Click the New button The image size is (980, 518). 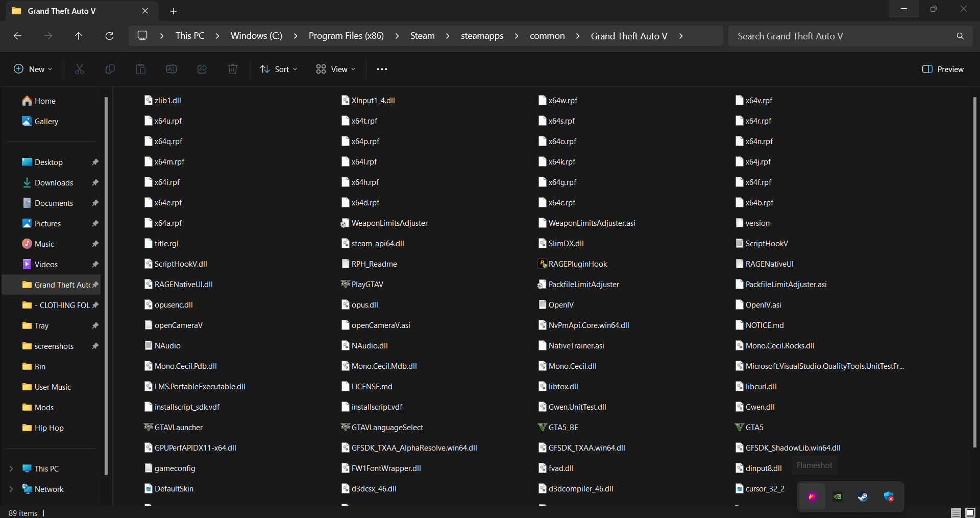pyautogui.click(x=33, y=69)
